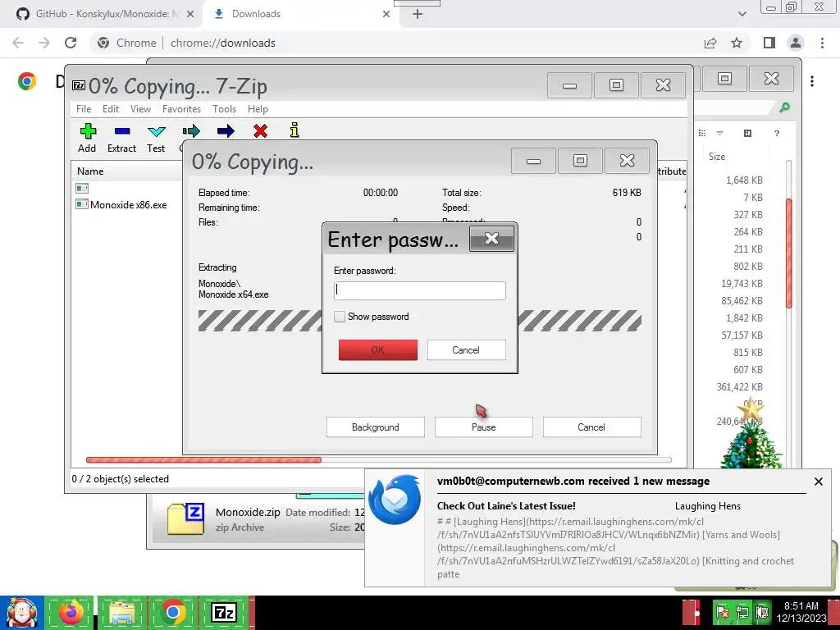Cancel the Enter password dialog

pyautogui.click(x=466, y=349)
